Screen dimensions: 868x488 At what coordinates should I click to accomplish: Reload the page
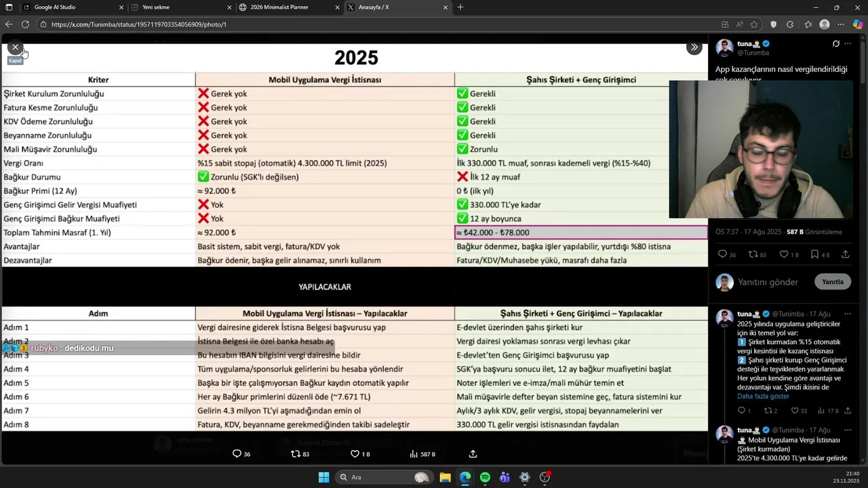coord(25,24)
